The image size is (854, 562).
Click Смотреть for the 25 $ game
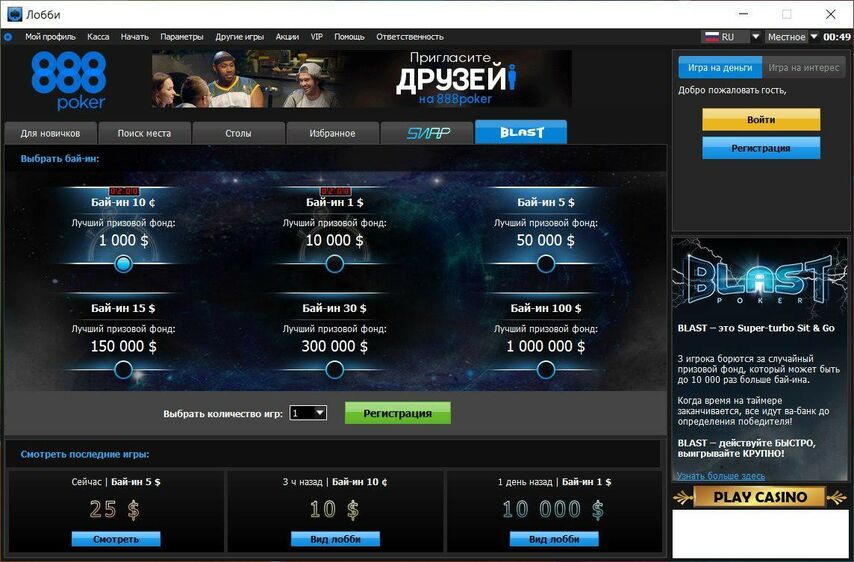click(116, 539)
